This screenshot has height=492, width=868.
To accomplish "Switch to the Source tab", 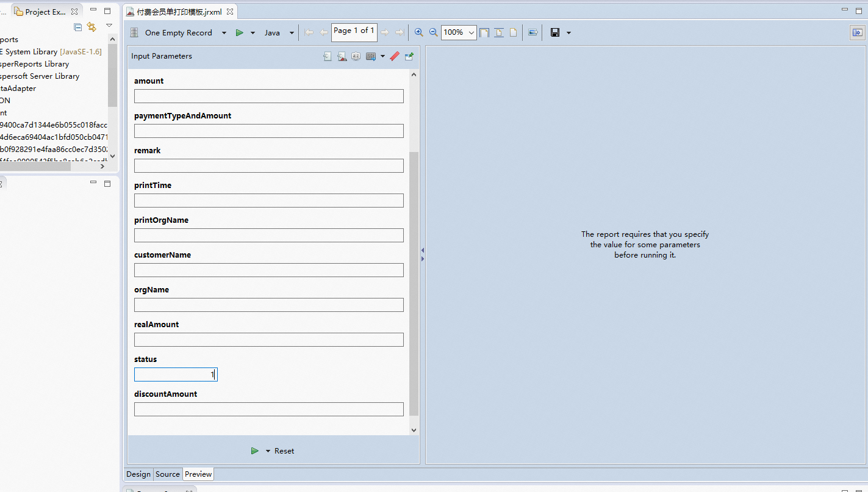I will 168,474.
